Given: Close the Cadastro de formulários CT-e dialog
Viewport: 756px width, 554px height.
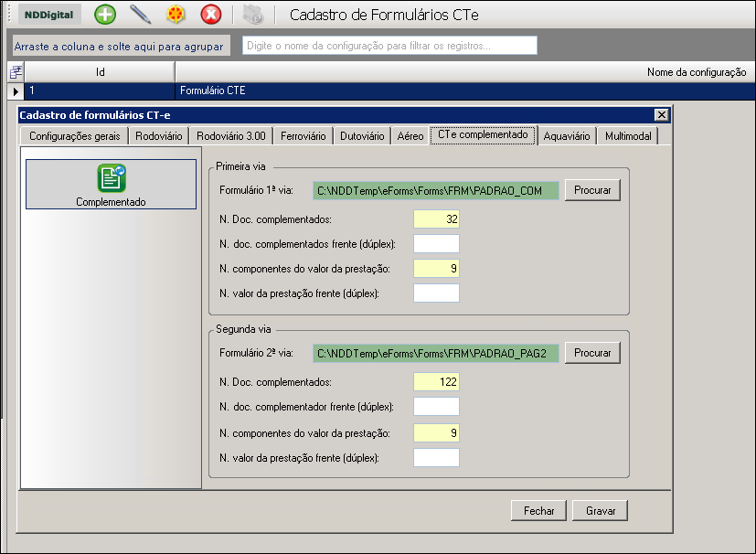Looking at the screenshot, I should 661,115.
